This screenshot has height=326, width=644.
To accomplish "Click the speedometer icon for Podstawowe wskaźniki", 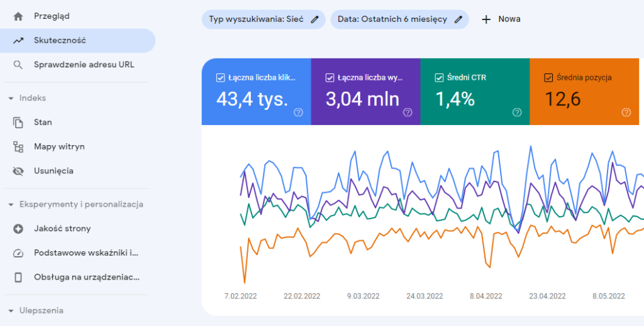I will click(18, 253).
